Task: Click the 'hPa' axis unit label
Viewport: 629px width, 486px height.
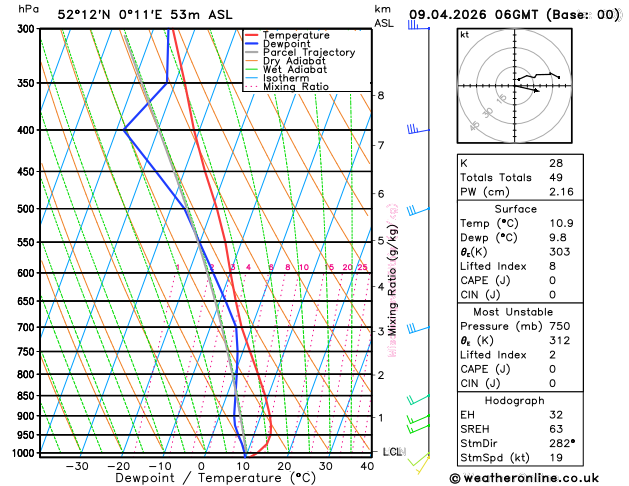Action: pyautogui.click(x=28, y=9)
